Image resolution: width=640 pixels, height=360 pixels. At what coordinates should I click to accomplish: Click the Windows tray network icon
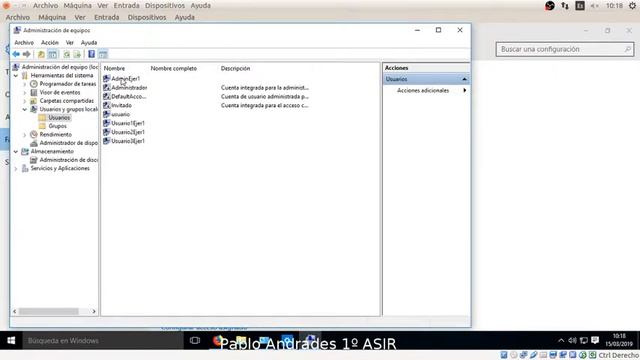coord(584,340)
